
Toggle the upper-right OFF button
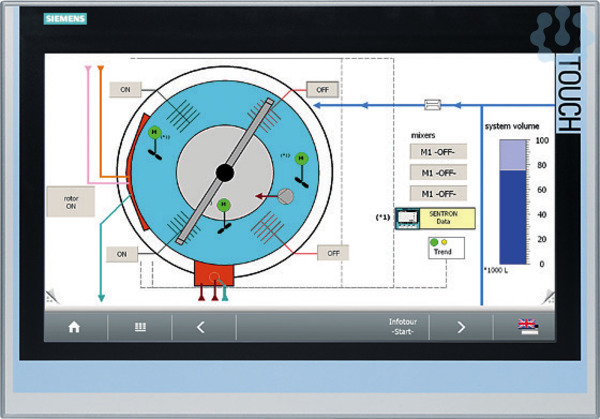click(x=321, y=88)
